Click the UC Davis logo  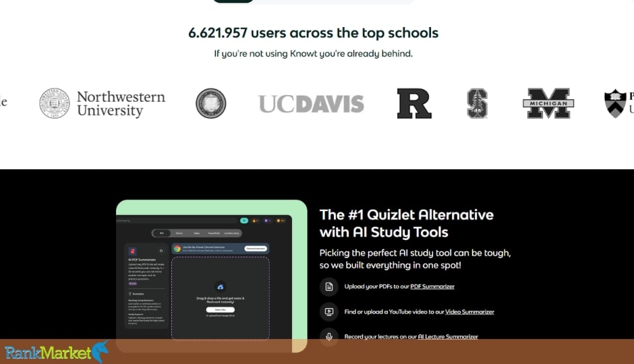tap(311, 104)
